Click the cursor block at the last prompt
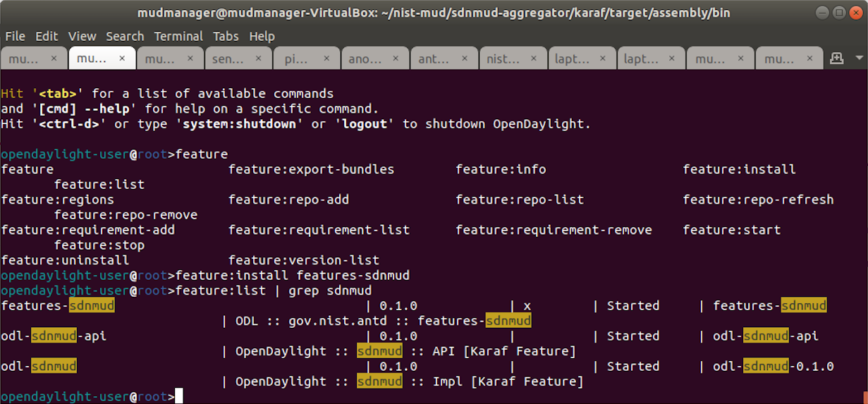This screenshot has width=868, height=404. [178, 396]
